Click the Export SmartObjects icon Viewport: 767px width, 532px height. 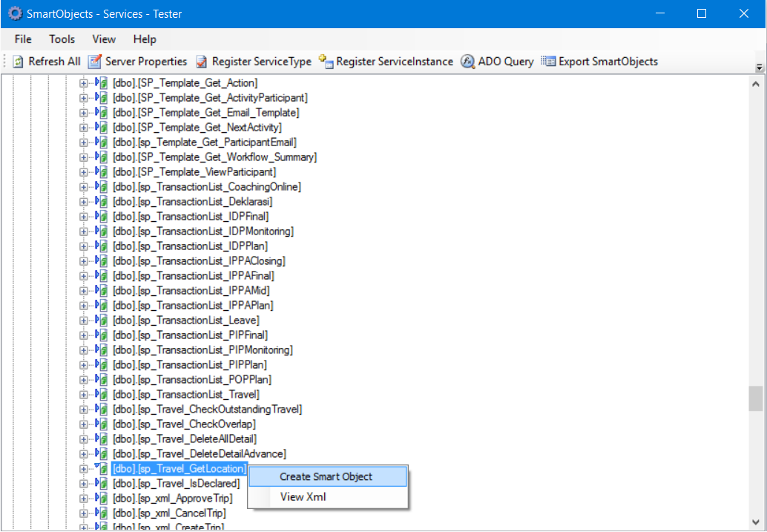pyautogui.click(x=547, y=62)
